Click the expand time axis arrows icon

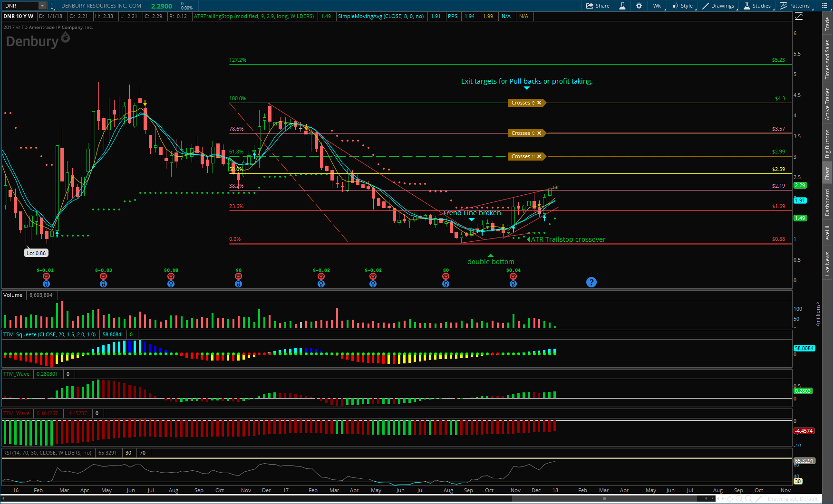(x=721, y=499)
